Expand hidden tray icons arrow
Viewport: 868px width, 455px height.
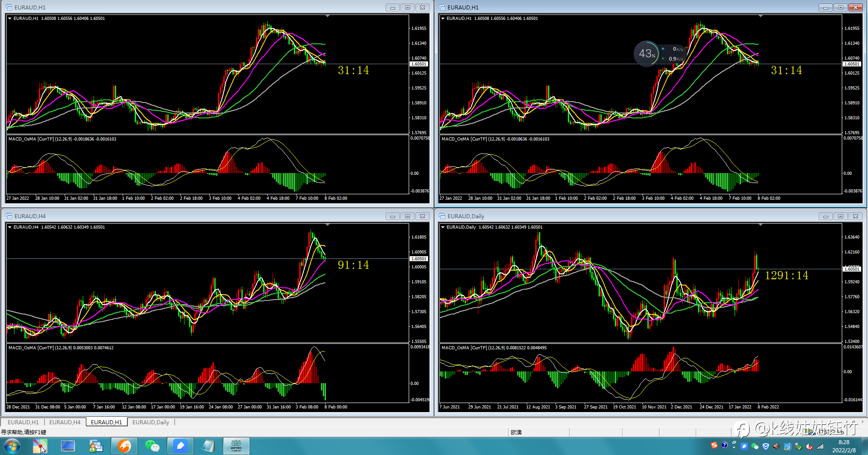734,447
